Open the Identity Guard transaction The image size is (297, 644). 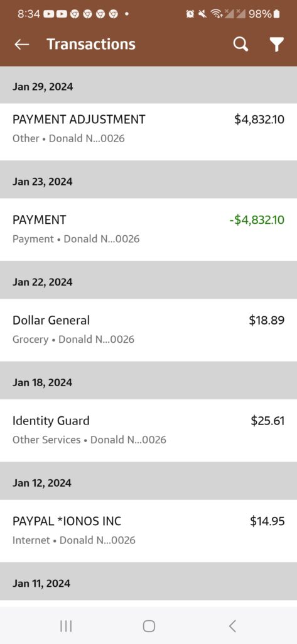[148, 430]
